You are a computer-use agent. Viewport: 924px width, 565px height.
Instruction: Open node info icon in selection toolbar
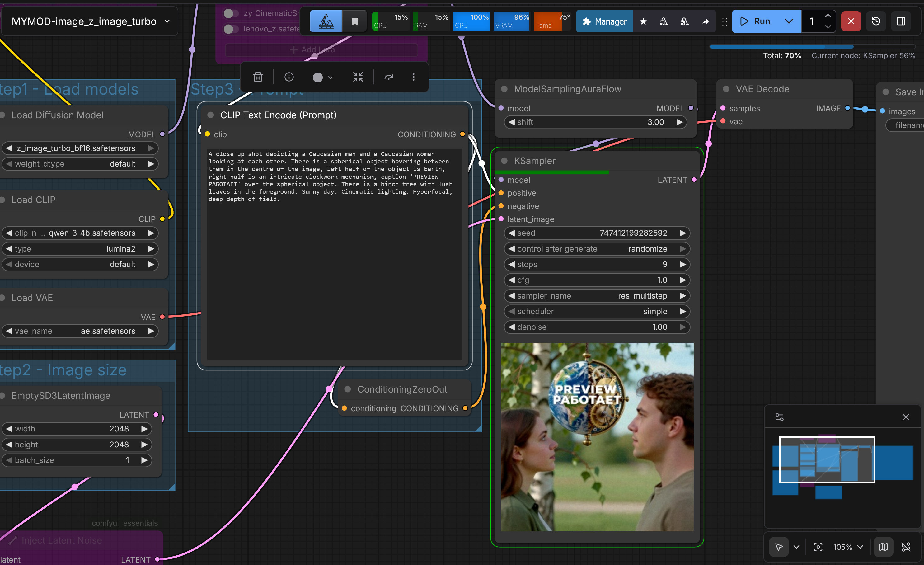[289, 77]
